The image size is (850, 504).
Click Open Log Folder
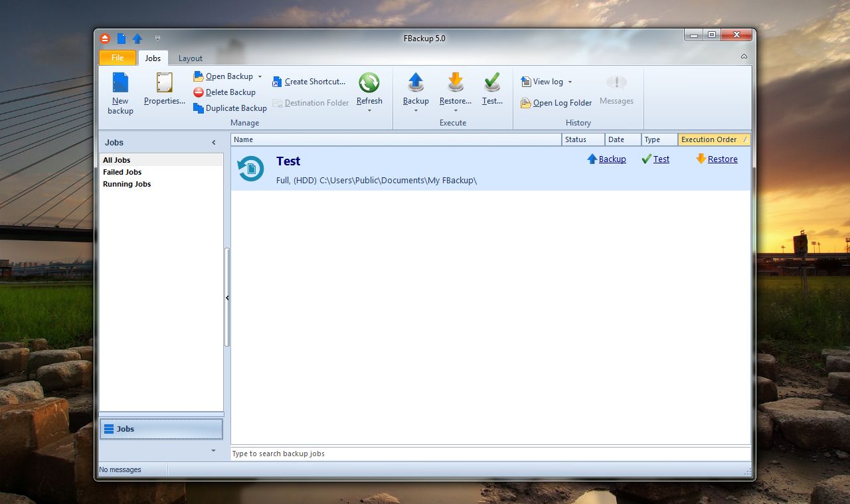556,103
